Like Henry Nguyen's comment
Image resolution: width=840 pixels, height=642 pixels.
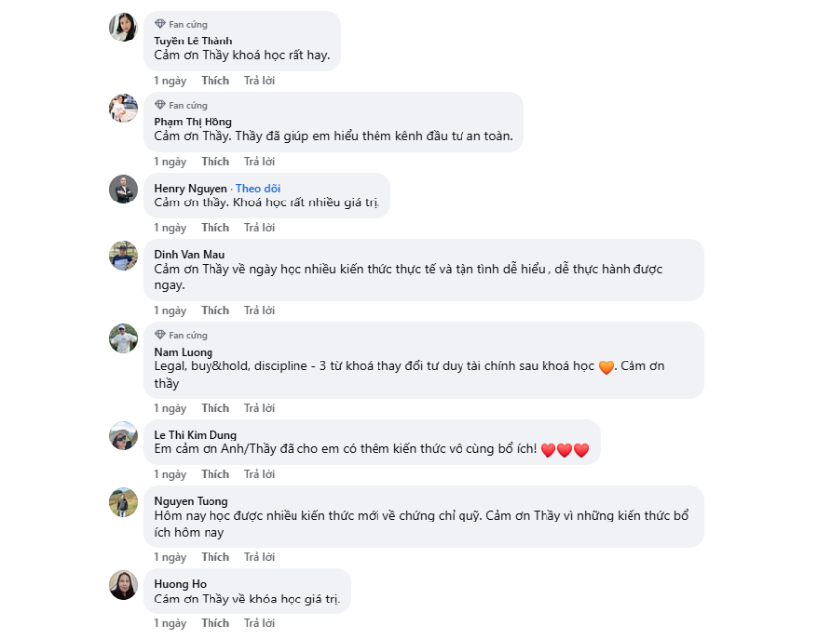[x=214, y=227]
